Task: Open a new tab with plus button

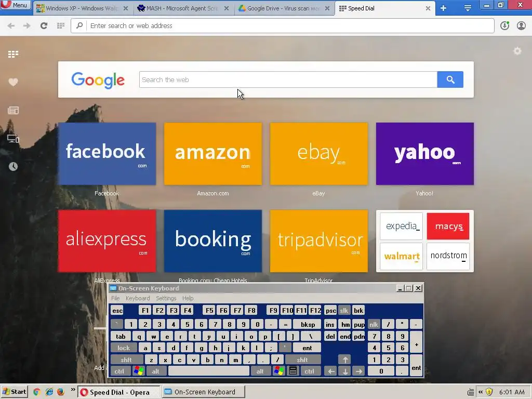Action: (x=444, y=8)
